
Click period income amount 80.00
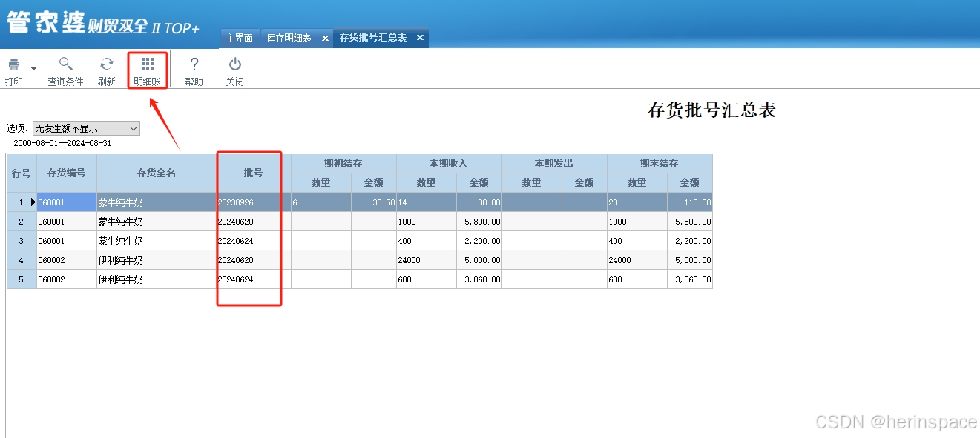pos(479,202)
